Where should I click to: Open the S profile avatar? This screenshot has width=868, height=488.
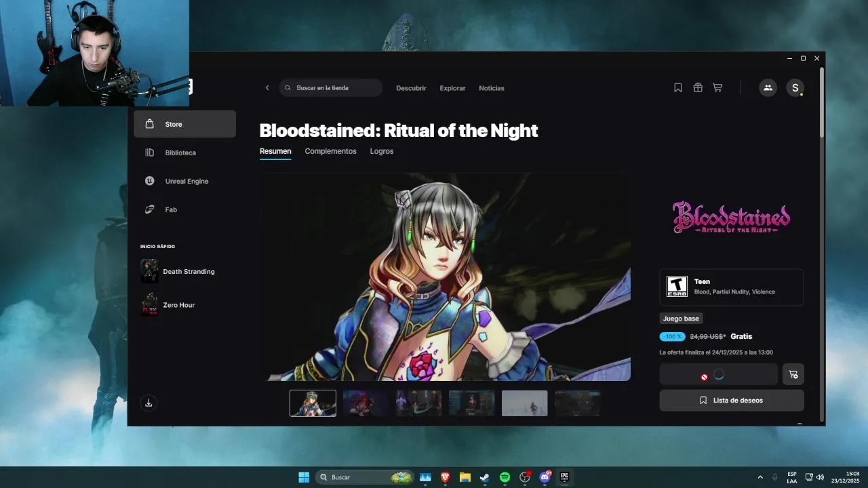(795, 87)
